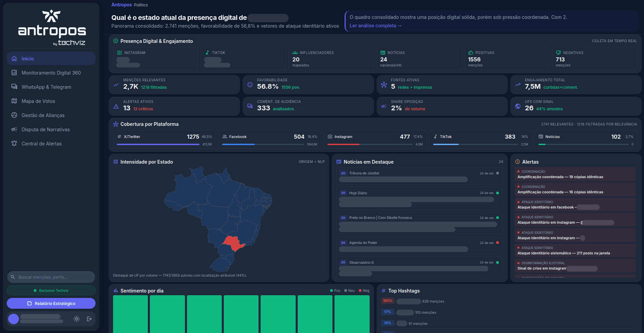Click the Início house icon

click(14, 58)
